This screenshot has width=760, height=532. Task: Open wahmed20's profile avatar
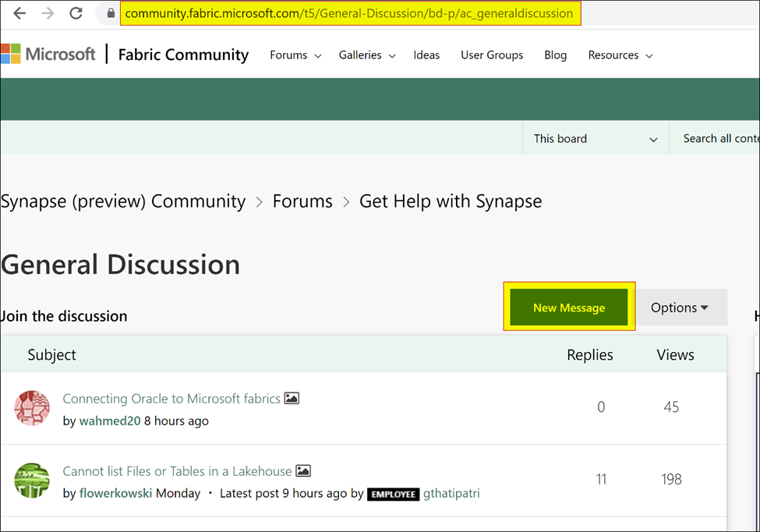31,407
